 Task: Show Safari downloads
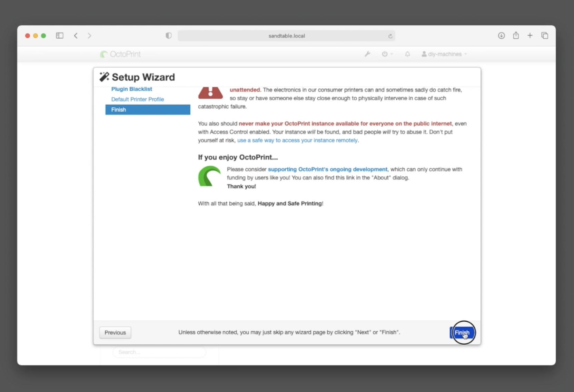point(502,36)
